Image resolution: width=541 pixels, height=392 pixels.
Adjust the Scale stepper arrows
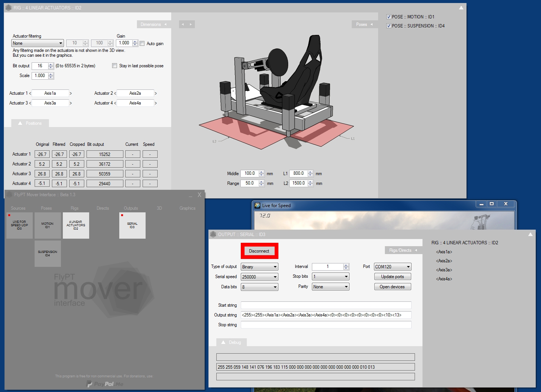51,76
